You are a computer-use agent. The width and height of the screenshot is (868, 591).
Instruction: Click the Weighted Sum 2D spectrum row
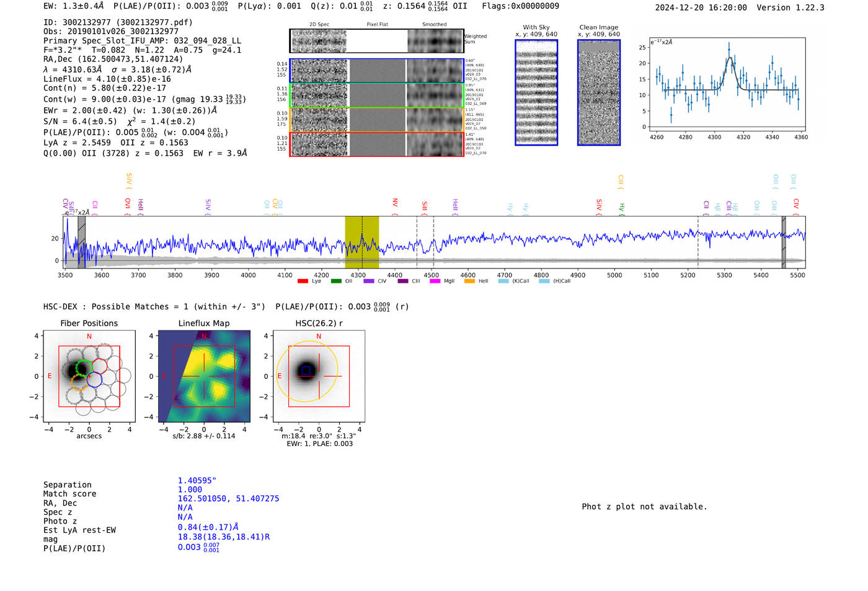[376, 41]
